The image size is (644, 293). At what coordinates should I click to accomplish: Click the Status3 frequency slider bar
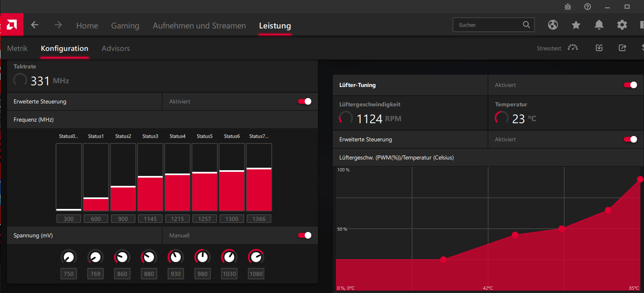150,177
